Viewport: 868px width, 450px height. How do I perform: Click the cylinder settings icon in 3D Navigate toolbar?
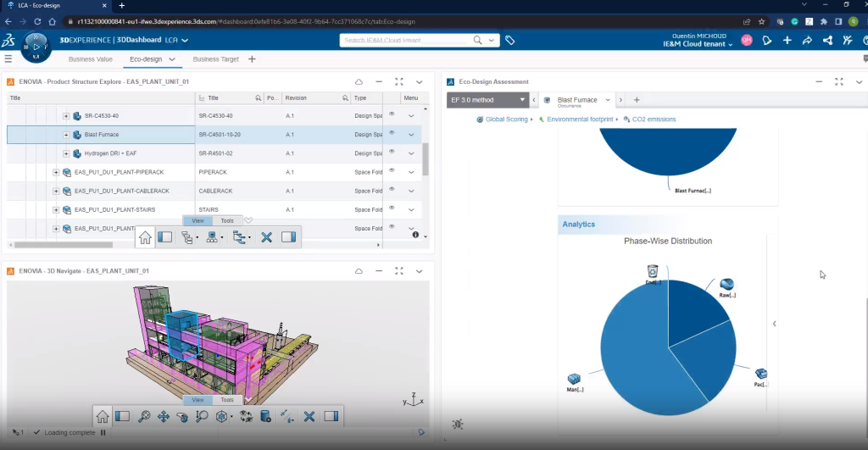(265, 417)
